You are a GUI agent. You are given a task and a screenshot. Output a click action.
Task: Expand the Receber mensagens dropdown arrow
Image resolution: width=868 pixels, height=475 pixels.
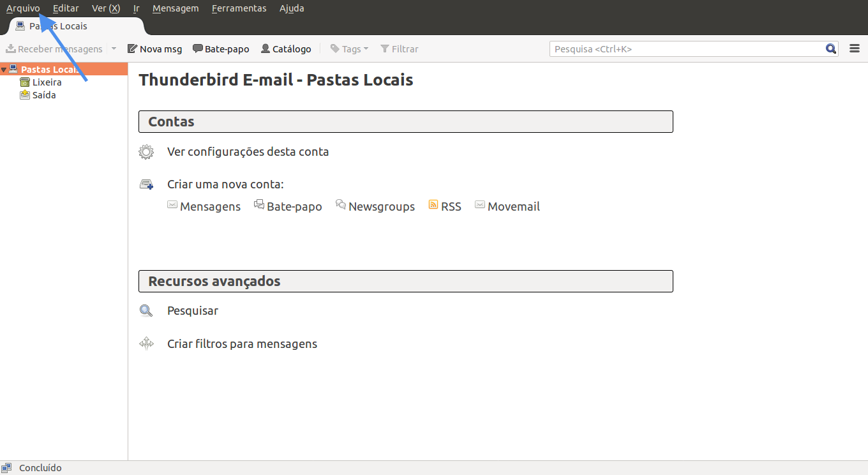(114, 49)
